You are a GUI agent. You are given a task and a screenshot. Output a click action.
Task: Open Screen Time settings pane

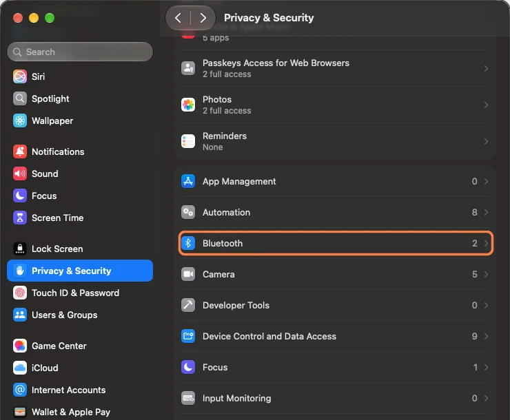[80, 218]
